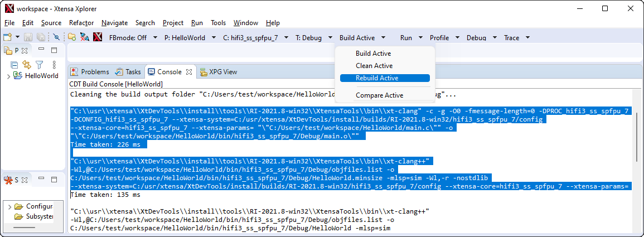The image size is (644, 237).
Task: Toggle the skip breakpoints toolbar icon
Action: [56, 37]
